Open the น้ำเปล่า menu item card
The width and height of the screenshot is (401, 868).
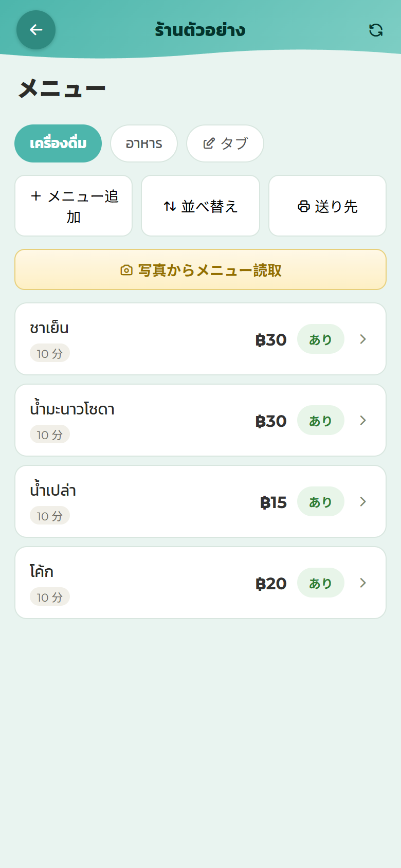[x=200, y=501]
